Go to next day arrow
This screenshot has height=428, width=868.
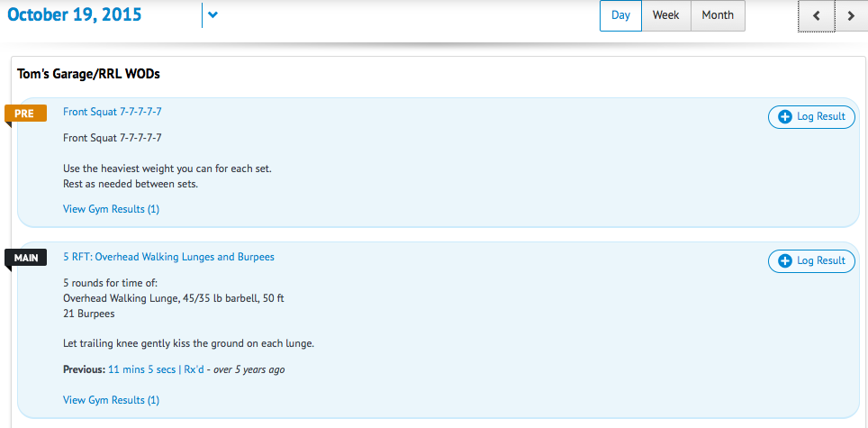[x=852, y=16]
